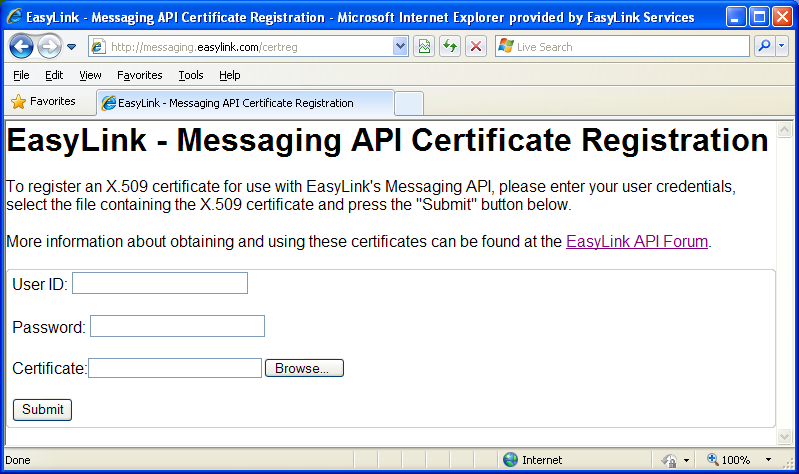Click the 100% zoom level button

pos(729,460)
